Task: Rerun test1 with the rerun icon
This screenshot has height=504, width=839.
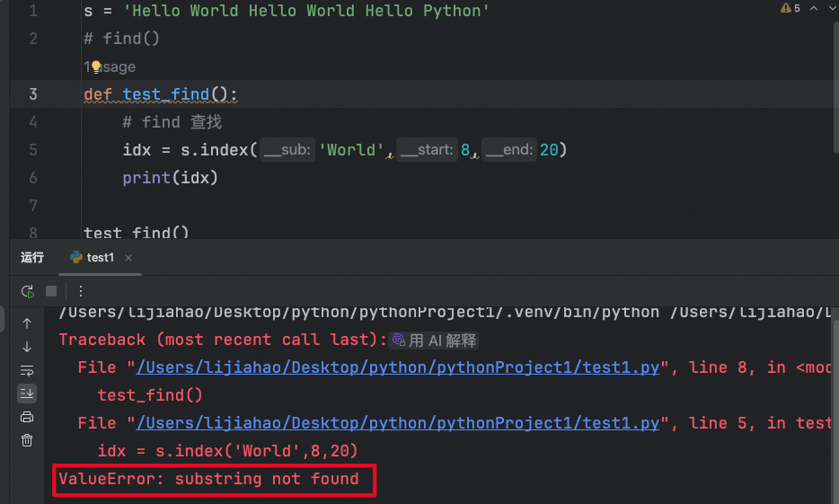Action: (28, 291)
